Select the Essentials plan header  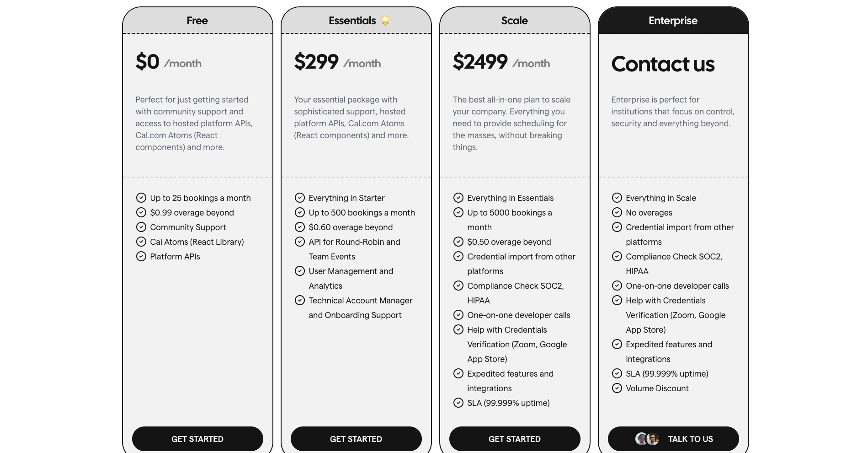tap(356, 21)
